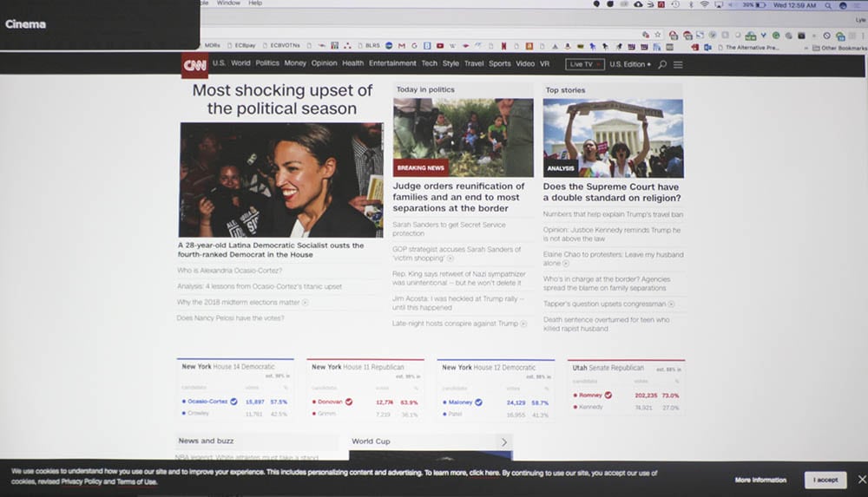
Task: Click the video icon beside 2018 midterm elections link
Action: (x=305, y=303)
